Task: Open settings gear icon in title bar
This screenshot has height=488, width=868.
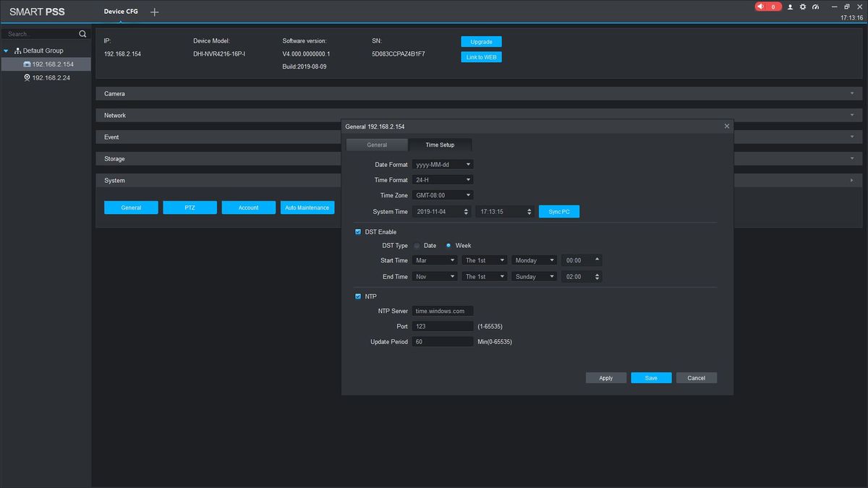Action: pos(803,7)
